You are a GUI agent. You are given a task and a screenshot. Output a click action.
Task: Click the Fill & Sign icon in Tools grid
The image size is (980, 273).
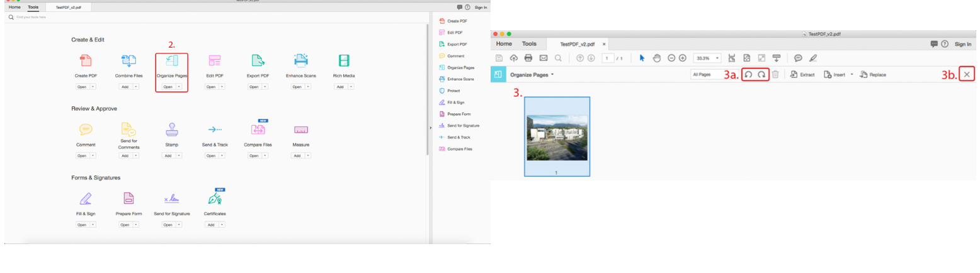point(86,199)
